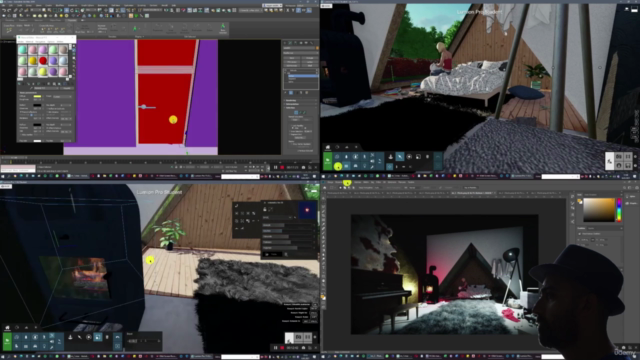
Task: Switch to the Utilities tab of command panel
Action: click(x=311, y=42)
